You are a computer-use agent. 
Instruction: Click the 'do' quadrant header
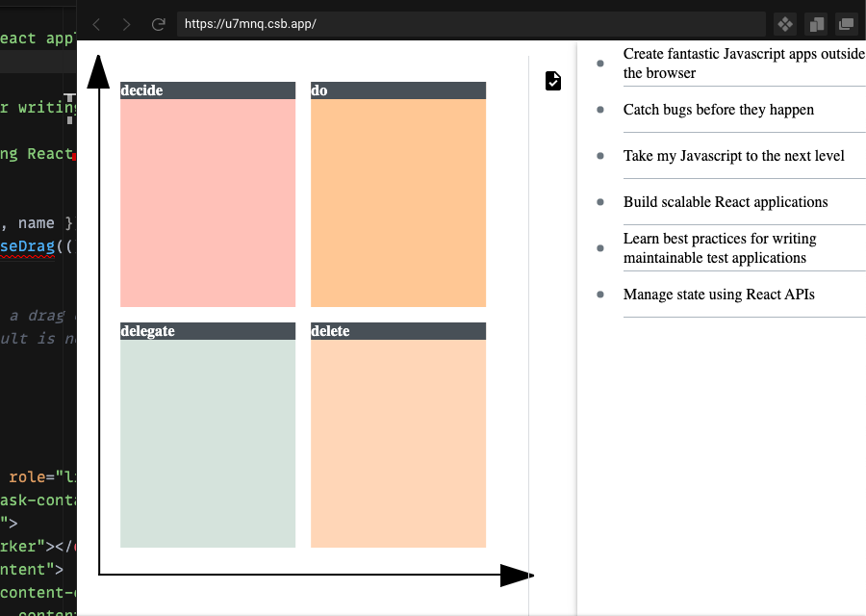click(x=398, y=90)
